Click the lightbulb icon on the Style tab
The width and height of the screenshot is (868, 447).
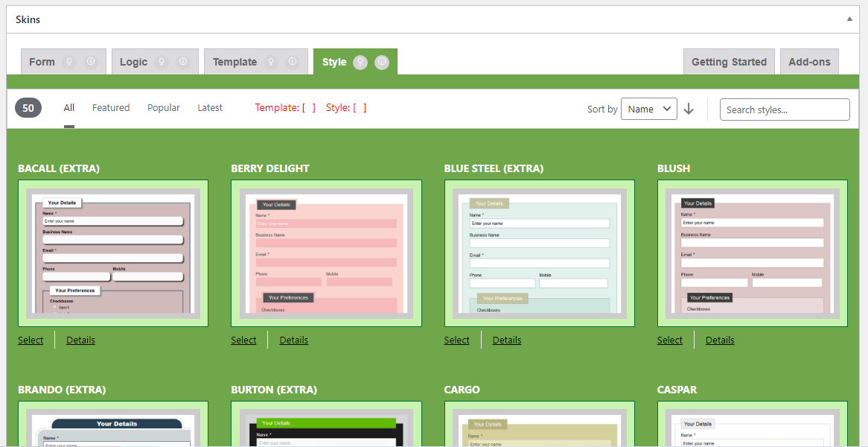[x=360, y=62]
